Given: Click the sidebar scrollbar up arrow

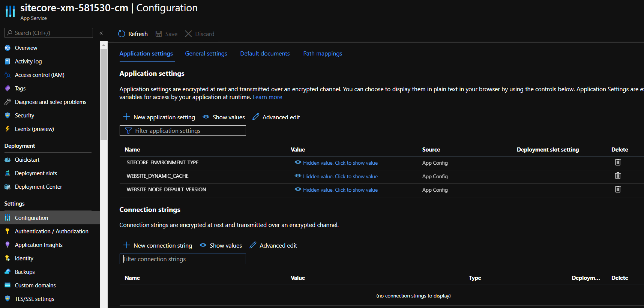Looking at the screenshot, I should 104,45.
